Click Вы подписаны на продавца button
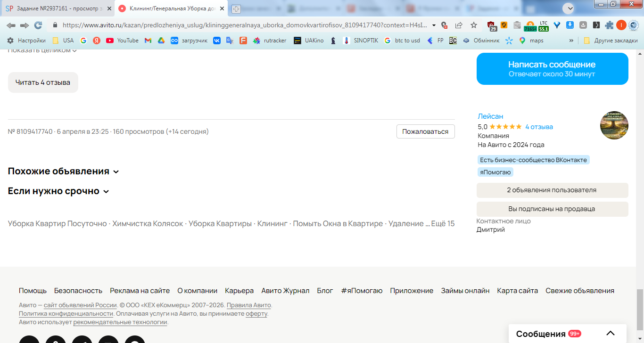Image resolution: width=644 pixels, height=343 pixels. pos(553,209)
